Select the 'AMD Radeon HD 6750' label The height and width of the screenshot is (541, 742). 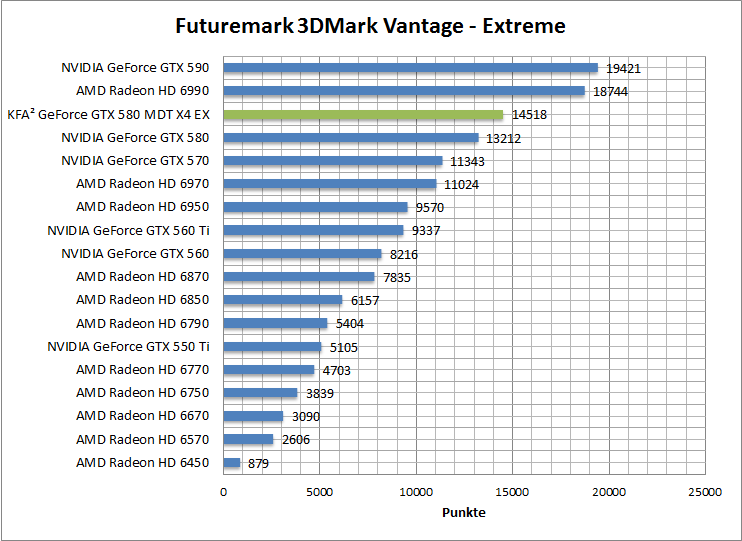pyautogui.click(x=142, y=392)
